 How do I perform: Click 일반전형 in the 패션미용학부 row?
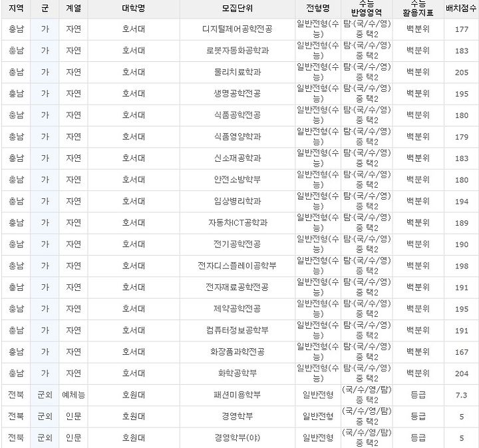click(x=318, y=395)
